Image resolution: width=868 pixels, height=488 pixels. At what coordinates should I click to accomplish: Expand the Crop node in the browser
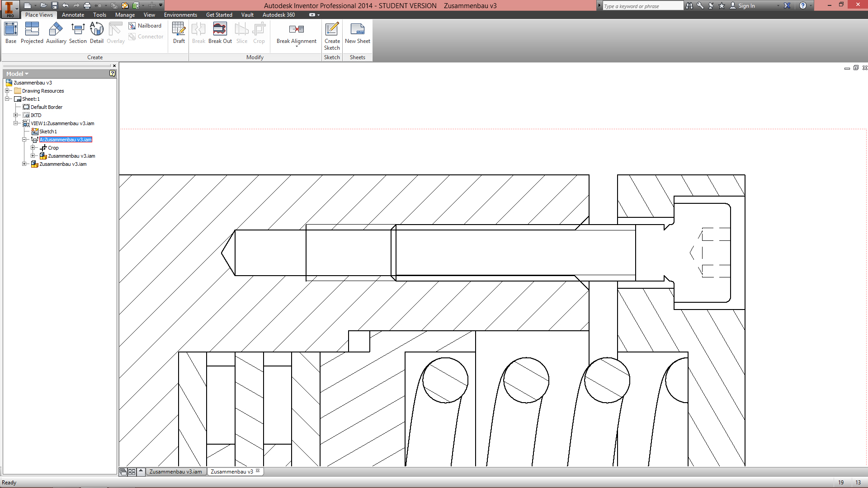[33, 147]
